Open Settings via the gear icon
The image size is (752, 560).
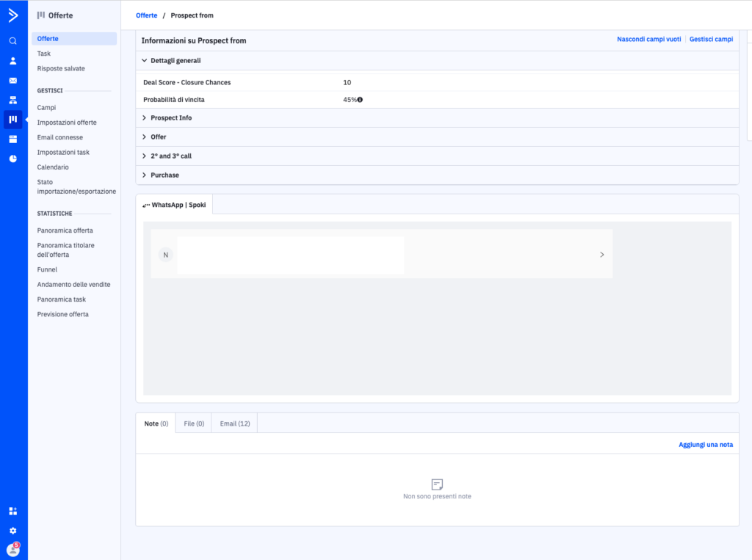click(x=13, y=531)
